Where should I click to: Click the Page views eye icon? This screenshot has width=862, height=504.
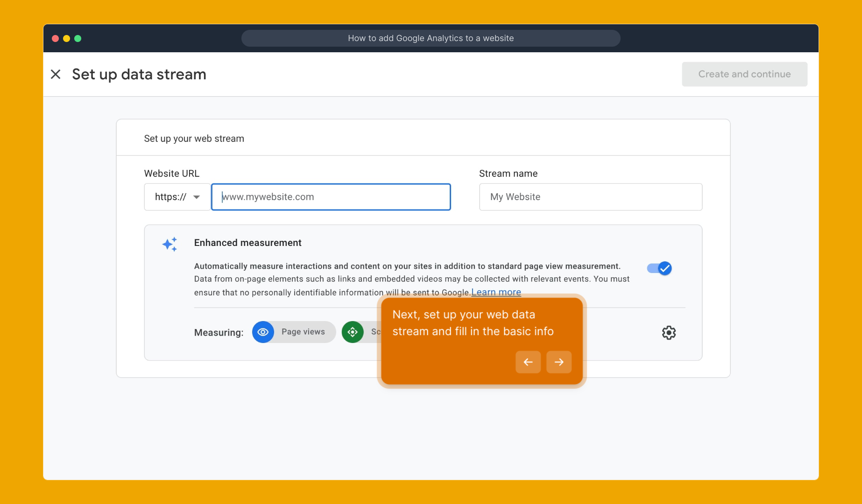(x=263, y=332)
